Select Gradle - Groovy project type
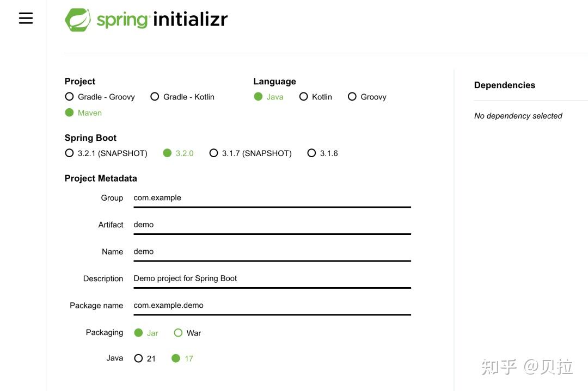 [100, 97]
